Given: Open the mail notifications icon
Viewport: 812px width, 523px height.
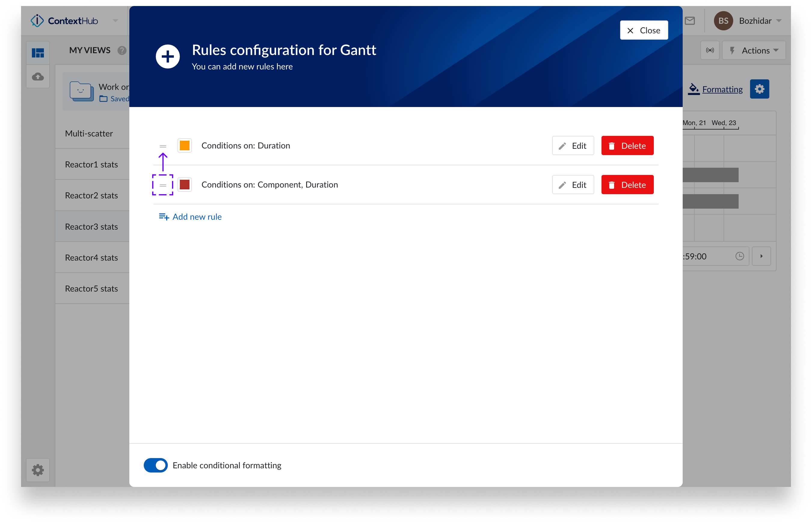Looking at the screenshot, I should (x=690, y=21).
